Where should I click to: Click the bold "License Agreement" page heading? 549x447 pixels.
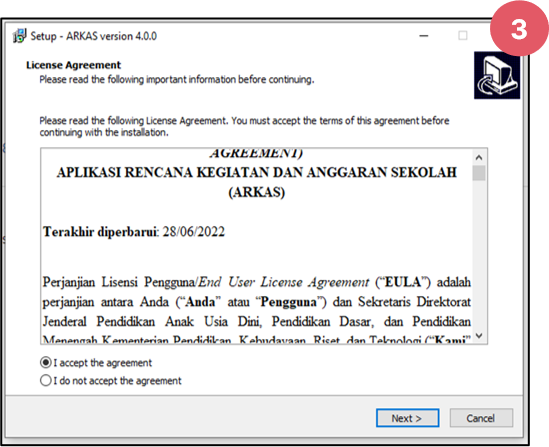(x=74, y=65)
